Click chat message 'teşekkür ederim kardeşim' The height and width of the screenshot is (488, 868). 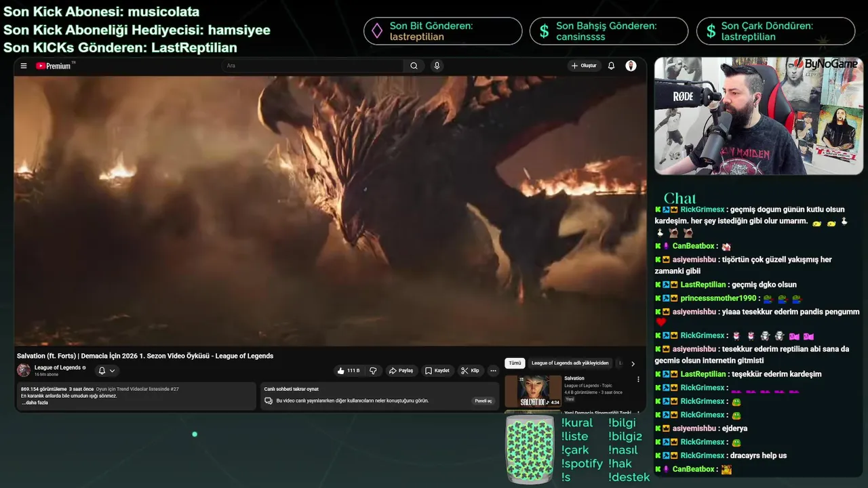[x=776, y=374]
